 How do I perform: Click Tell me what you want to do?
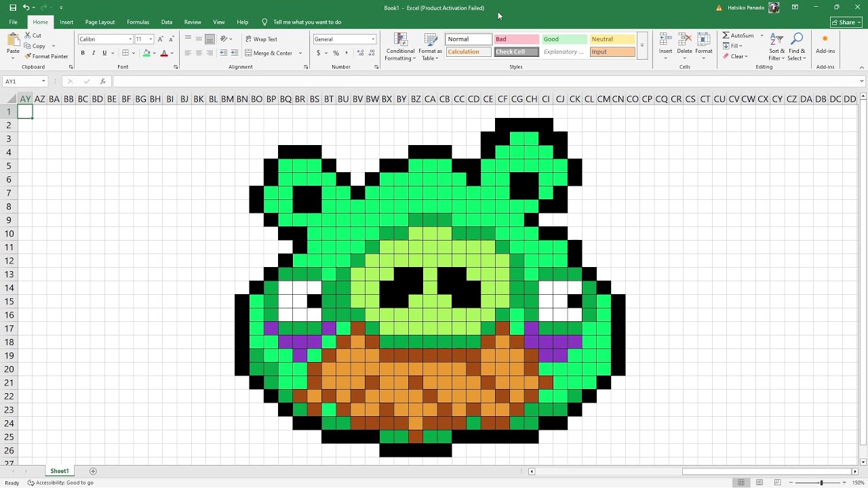click(307, 22)
